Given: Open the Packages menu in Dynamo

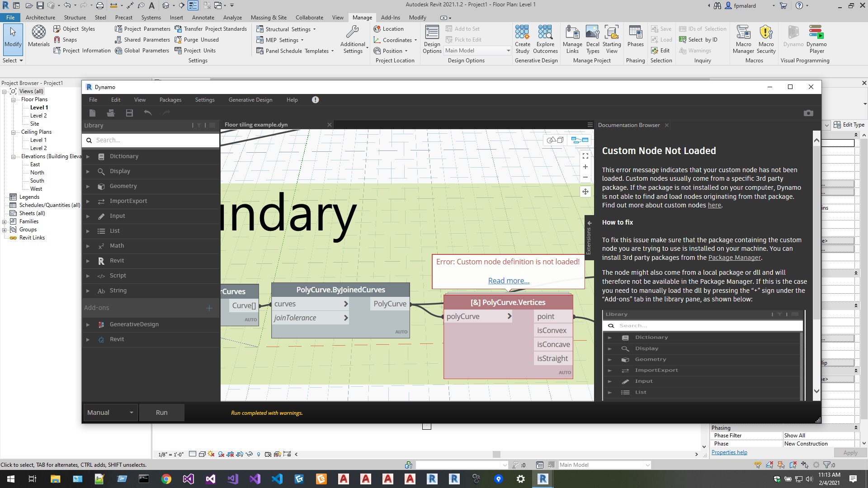Looking at the screenshot, I should (x=170, y=99).
